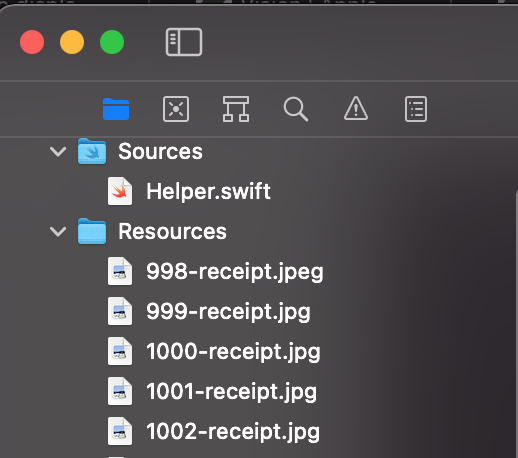Select the 998-receipt.jpeg file name
Screen dimensions: 518x458
(235, 272)
